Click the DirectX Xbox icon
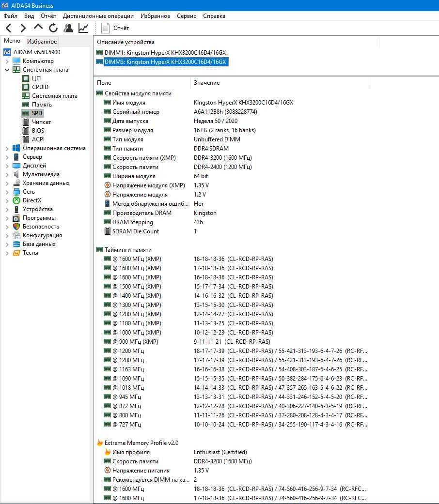This screenshot has height=504, width=439. (x=16, y=200)
